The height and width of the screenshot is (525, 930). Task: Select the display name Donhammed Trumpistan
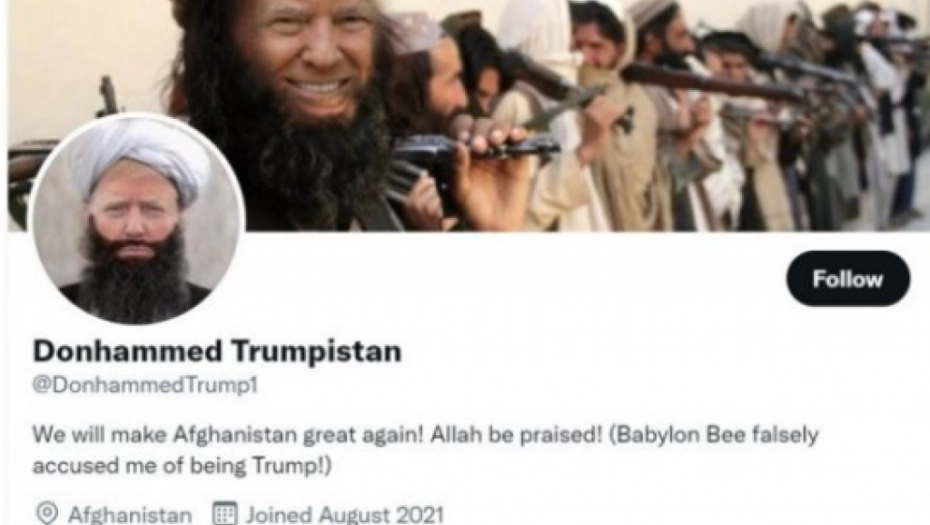pyautogui.click(x=217, y=351)
